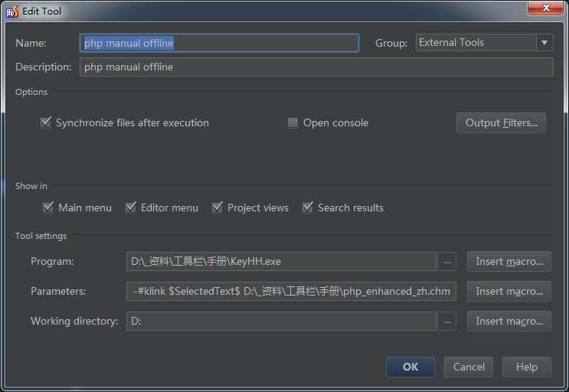569x392 pixels.
Task: Toggle the Search results checkbox
Action: point(308,207)
